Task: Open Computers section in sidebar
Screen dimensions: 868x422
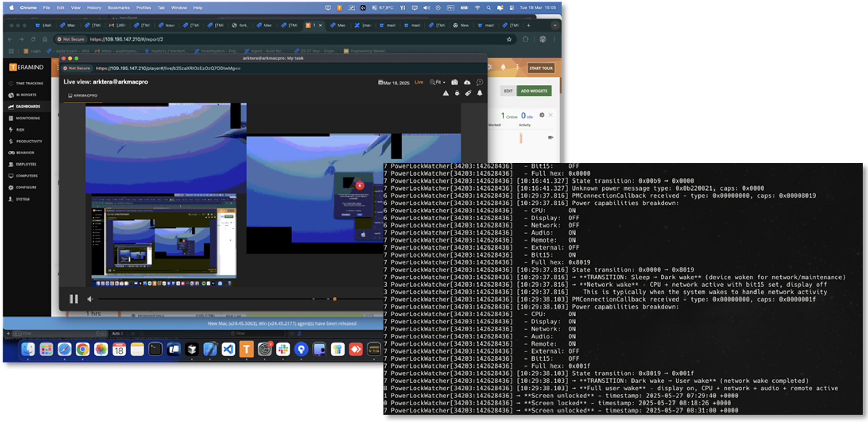Action: 23,176
